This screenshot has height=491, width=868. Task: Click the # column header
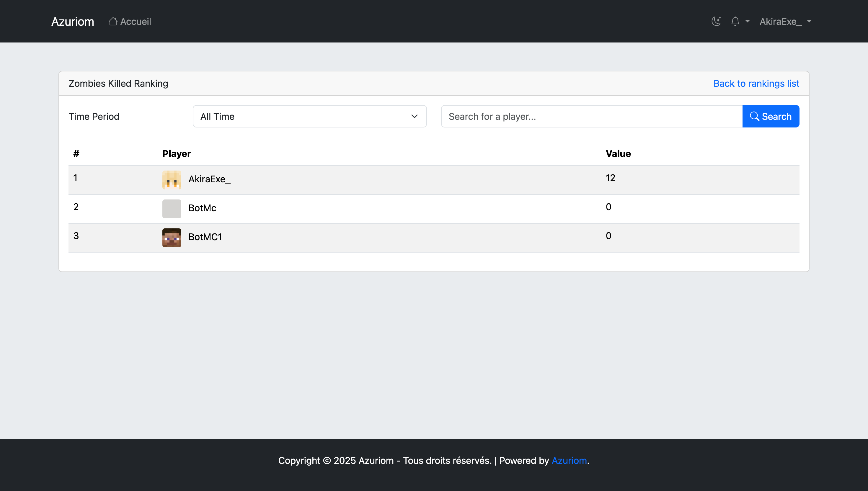[x=76, y=154]
